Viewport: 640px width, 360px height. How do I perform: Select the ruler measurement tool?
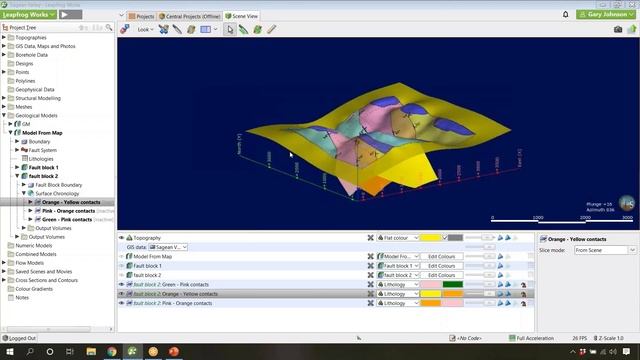point(271,29)
